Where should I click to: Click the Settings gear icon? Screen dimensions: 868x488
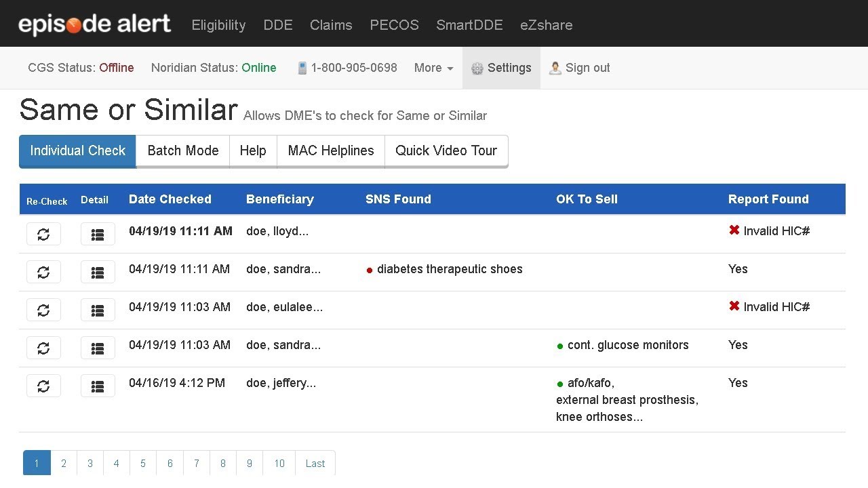[x=477, y=68]
